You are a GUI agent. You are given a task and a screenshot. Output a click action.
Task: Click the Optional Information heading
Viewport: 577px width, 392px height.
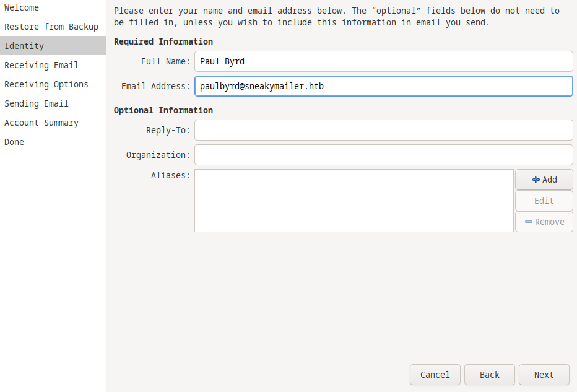[163, 110]
